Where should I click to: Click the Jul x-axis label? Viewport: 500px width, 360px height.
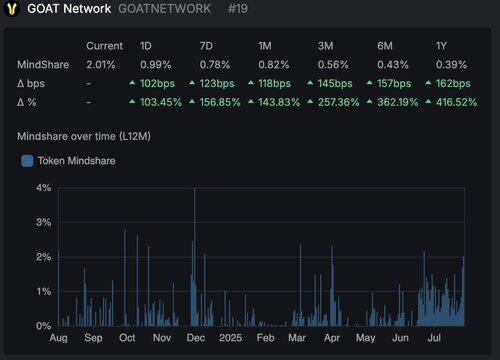coord(434,338)
